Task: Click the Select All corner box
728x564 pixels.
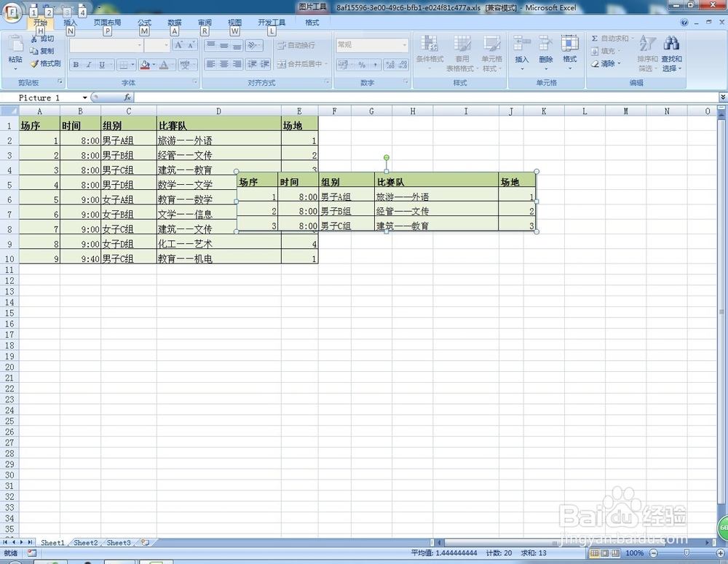Action: pos(9,111)
